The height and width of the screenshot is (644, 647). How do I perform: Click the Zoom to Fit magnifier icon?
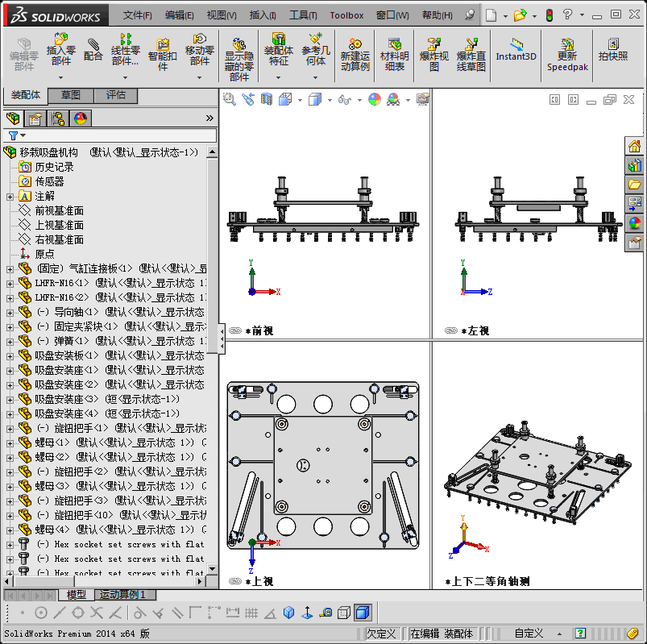229,99
